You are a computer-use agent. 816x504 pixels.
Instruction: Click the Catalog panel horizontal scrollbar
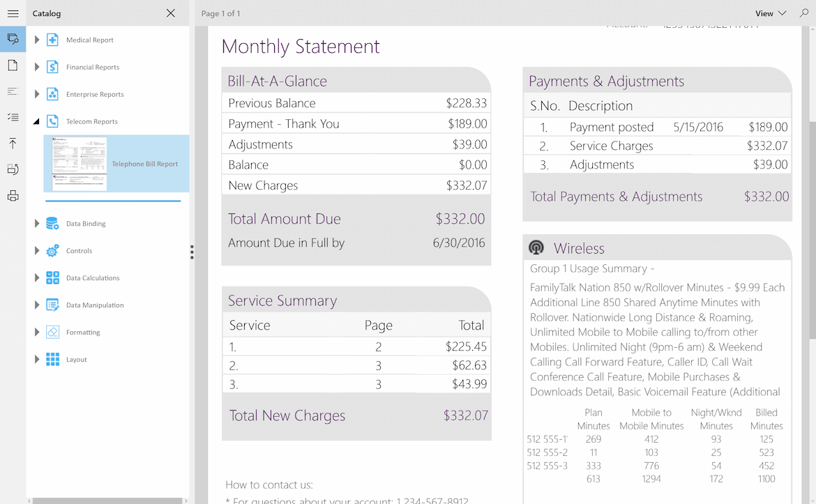[x=107, y=501]
